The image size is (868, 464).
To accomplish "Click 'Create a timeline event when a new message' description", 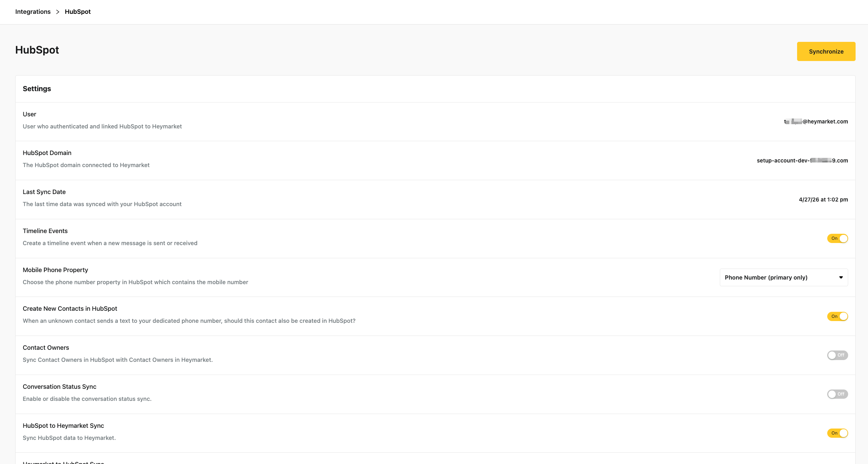I will [x=110, y=243].
